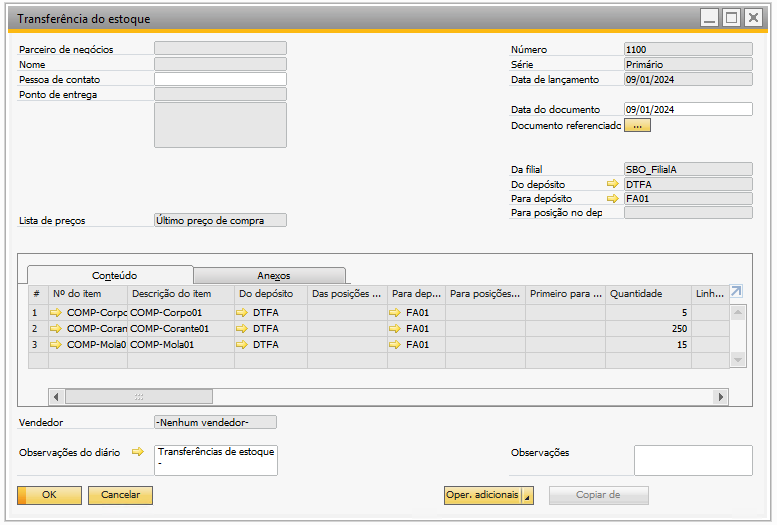Image resolution: width=777 pixels, height=525 pixels.
Task: Click Para depósito FA01 arrow in row 2
Action: click(x=396, y=329)
